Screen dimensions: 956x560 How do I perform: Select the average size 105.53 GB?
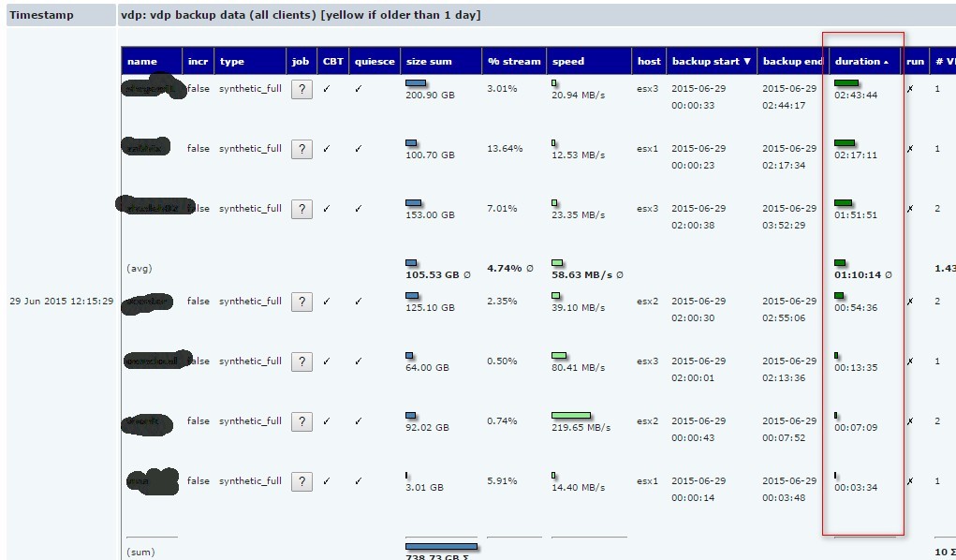coord(433,275)
